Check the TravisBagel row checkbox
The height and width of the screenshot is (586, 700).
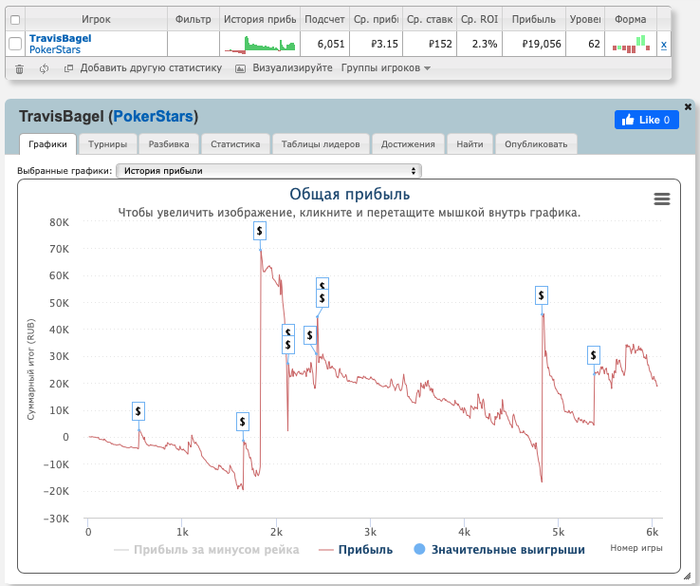15,44
